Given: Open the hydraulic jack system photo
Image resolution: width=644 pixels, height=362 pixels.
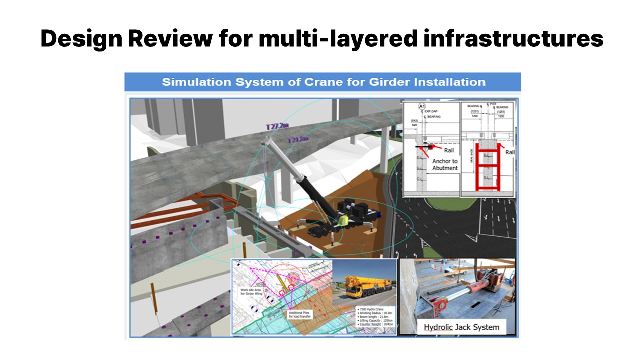Looking at the screenshot, I should (457, 297).
